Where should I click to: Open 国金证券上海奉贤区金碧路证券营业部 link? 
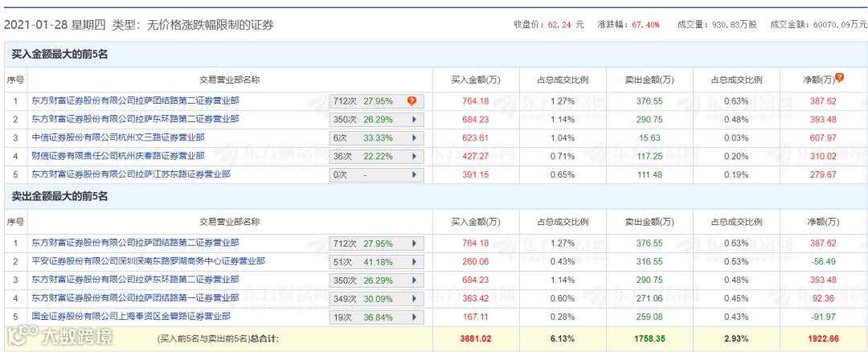pos(131,317)
